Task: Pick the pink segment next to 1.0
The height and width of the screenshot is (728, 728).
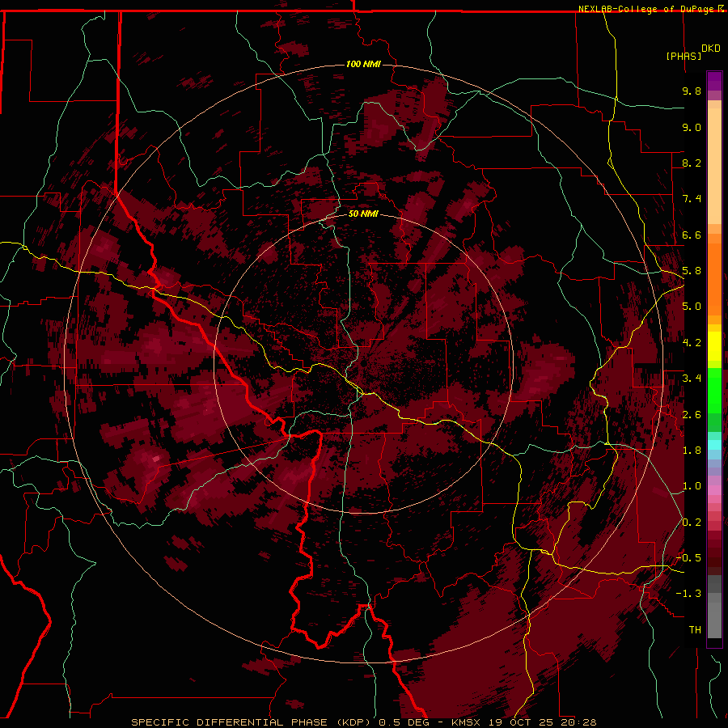Action: 714,490
